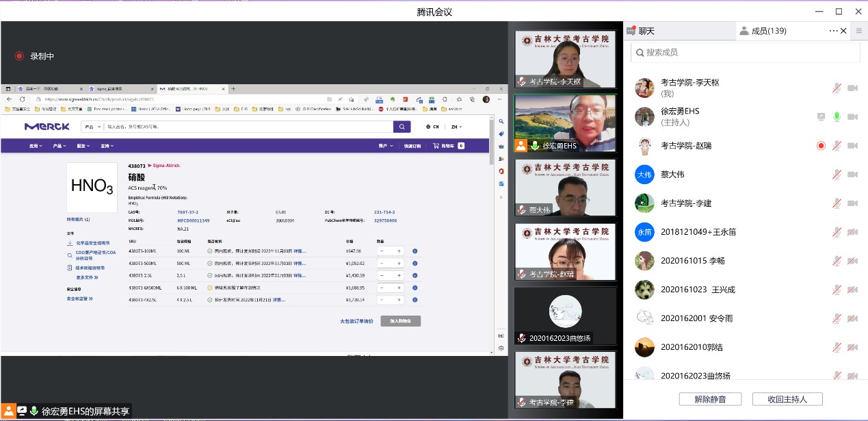Click the recording icon beside 考古学院-赵瑞
Image resolution: width=868 pixels, height=421 pixels.
[x=821, y=146]
